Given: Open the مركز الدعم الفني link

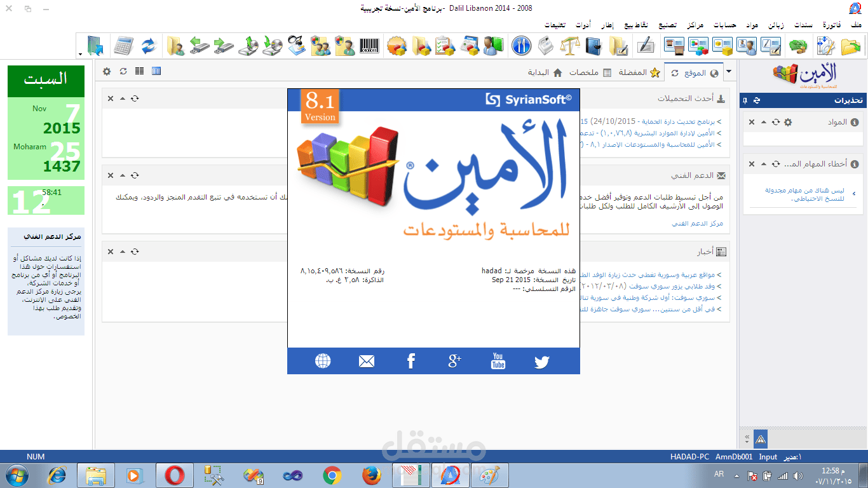Looking at the screenshot, I should pyautogui.click(x=698, y=224).
